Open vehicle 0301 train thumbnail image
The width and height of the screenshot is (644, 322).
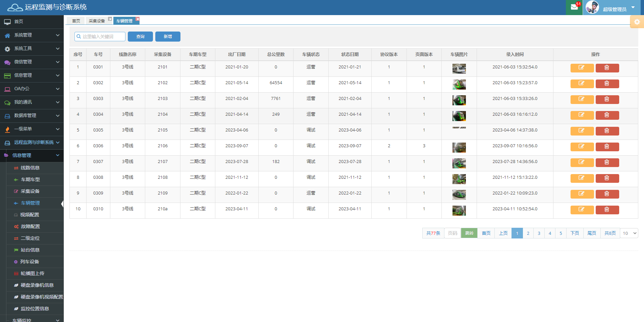coord(459,69)
